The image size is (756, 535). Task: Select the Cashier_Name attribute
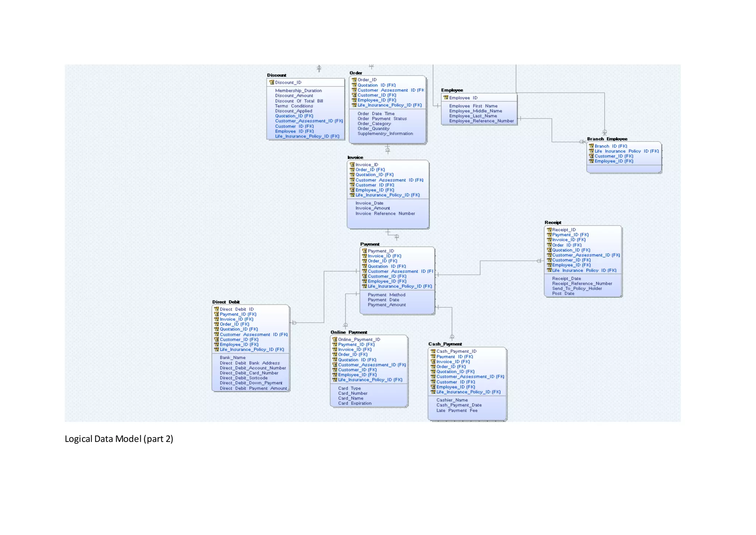click(x=452, y=400)
